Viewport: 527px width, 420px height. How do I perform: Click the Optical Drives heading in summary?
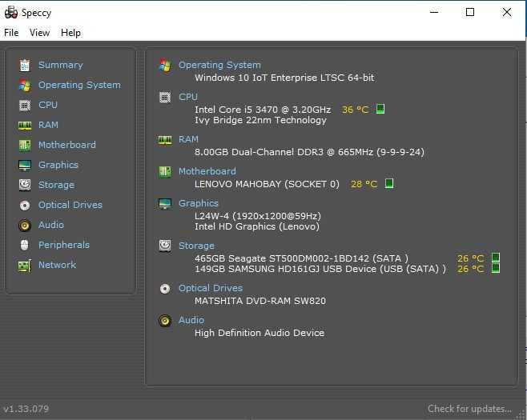[x=210, y=288]
